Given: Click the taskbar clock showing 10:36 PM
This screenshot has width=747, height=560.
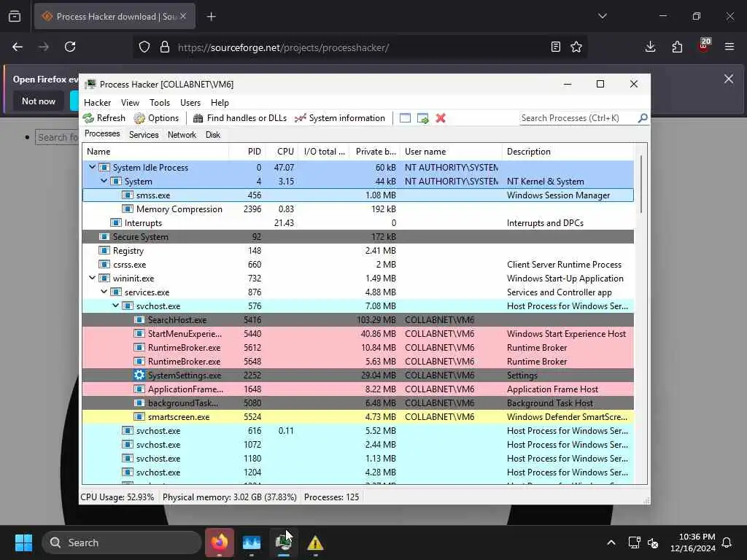Looking at the screenshot, I should (x=693, y=542).
